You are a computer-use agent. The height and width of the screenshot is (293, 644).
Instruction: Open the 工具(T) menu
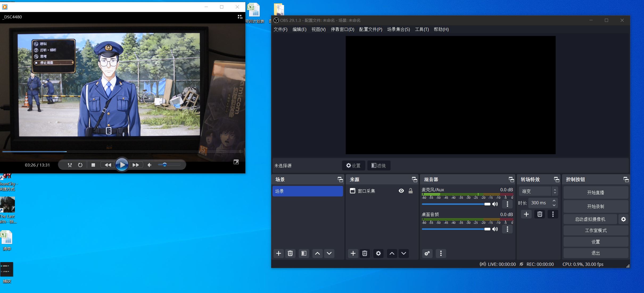(x=422, y=29)
